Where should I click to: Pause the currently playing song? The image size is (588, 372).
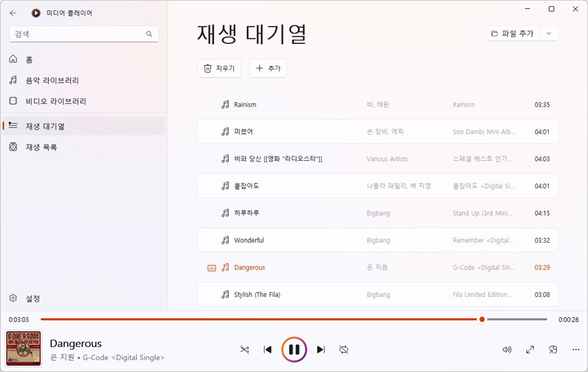[294, 349]
